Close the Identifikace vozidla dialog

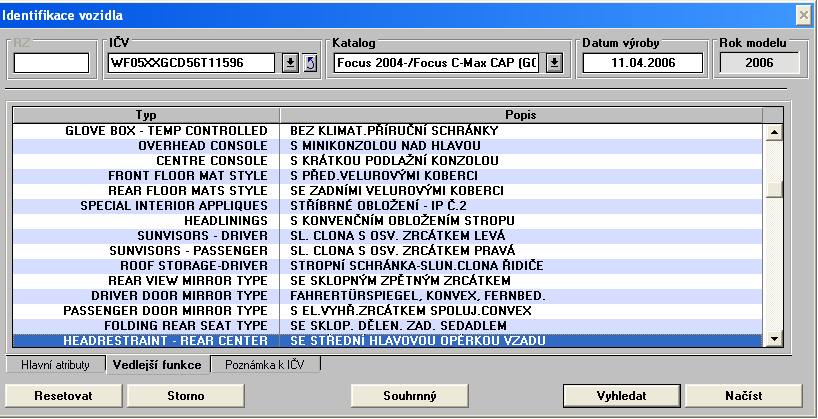click(x=803, y=14)
